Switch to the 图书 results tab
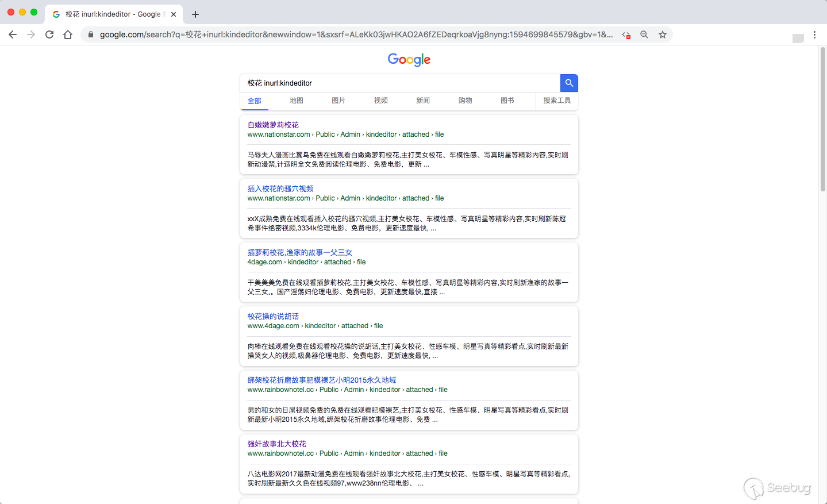 [x=507, y=101]
